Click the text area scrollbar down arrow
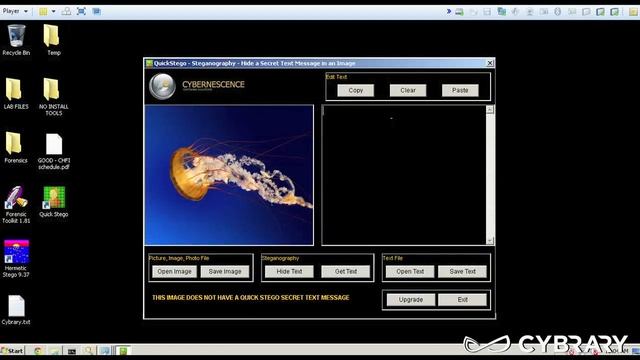This screenshot has width=640, height=360. pos(490,241)
